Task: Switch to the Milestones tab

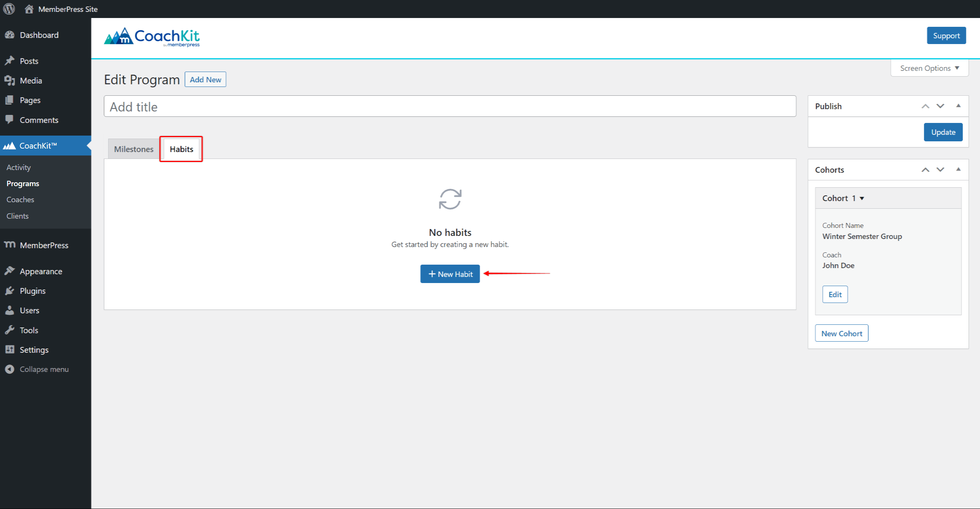Action: (133, 149)
